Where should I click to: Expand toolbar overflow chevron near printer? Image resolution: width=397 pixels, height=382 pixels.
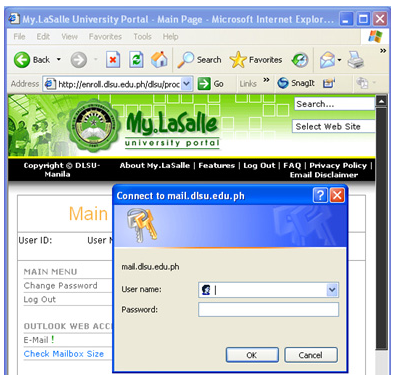coord(383,51)
